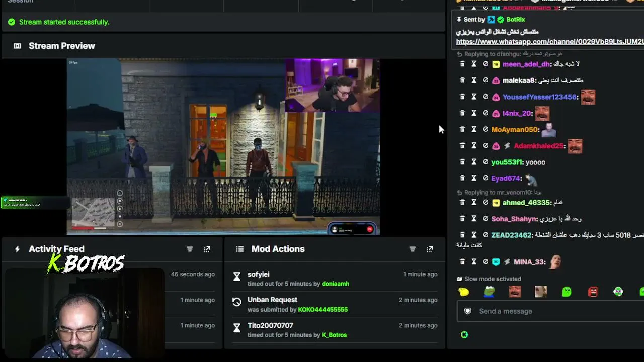This screenshot has height=362, width=644.
Task: Ban user meen_adel_dh
Action: tap(486, 64)
